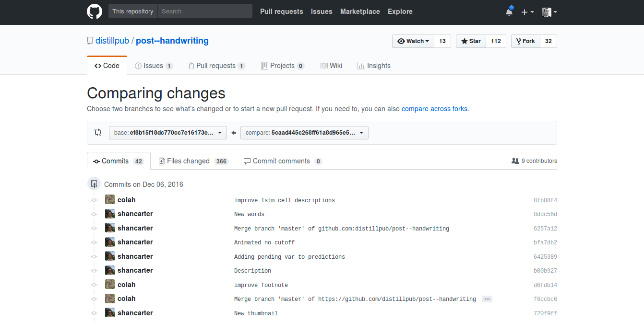Click the repository book icon

[90, 41]
